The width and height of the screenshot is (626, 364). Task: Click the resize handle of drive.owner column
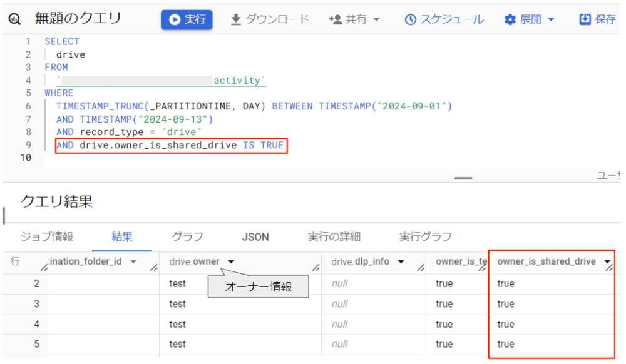click(x=316, y=268)
